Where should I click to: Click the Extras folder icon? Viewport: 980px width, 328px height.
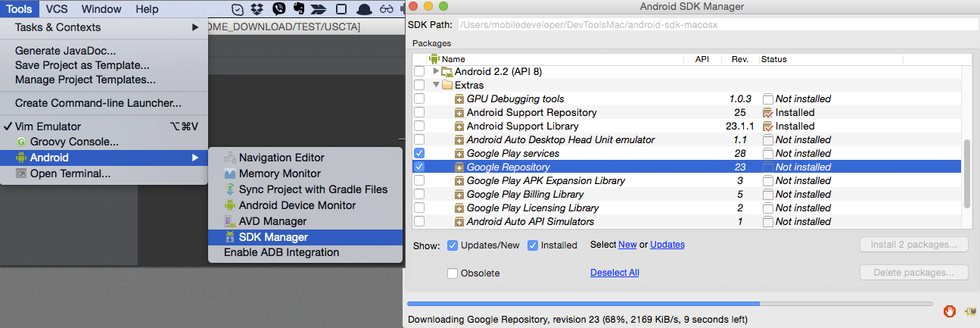pos(447,86)
